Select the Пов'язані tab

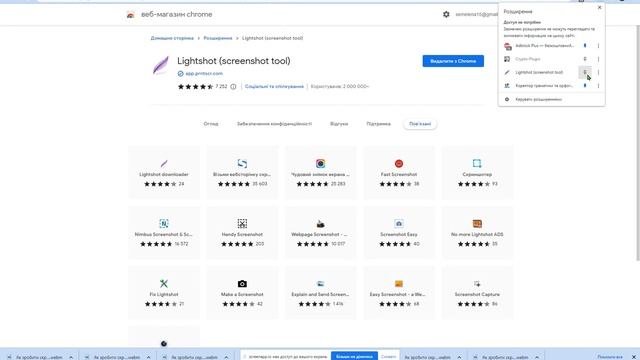click(x=420, y=124)
